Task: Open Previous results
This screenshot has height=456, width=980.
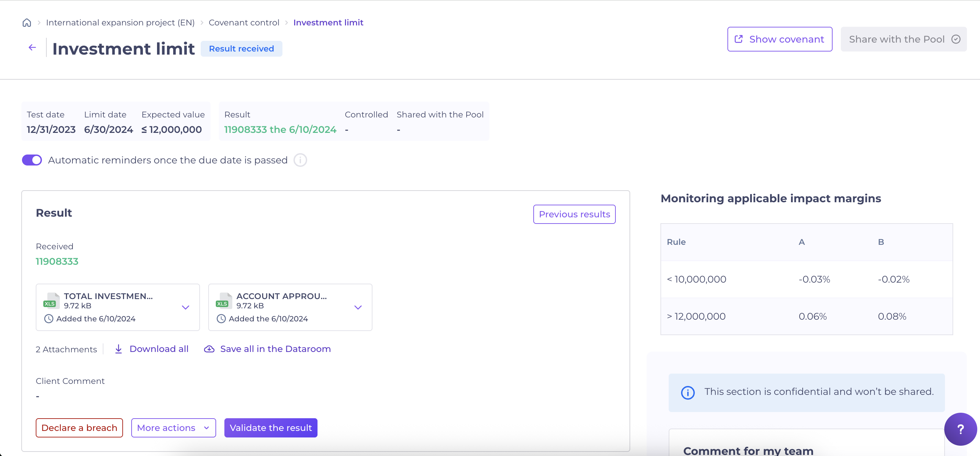Action: tap(574, 214)
